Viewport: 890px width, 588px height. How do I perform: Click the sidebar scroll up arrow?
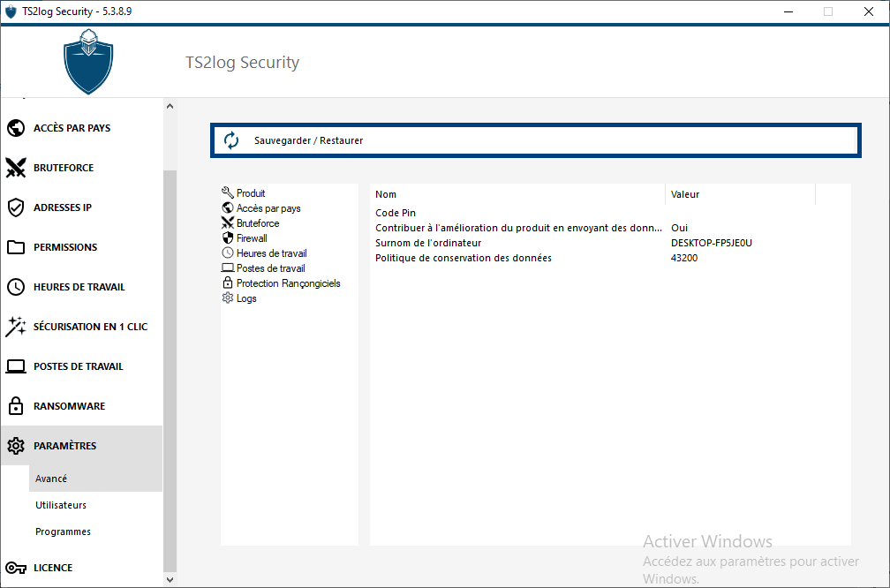point(170,106)
